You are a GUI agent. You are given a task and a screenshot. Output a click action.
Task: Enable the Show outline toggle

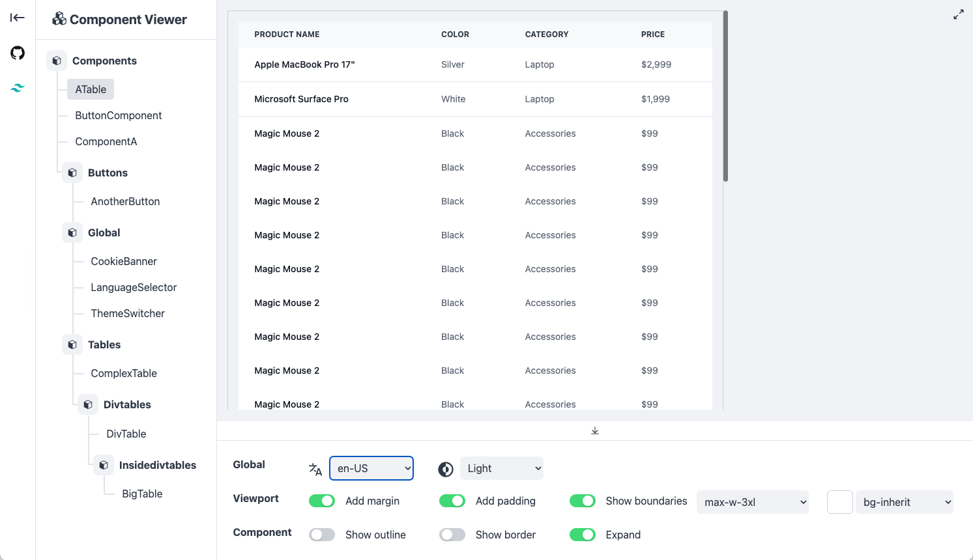pyautogui.click(x=322, y=535)
